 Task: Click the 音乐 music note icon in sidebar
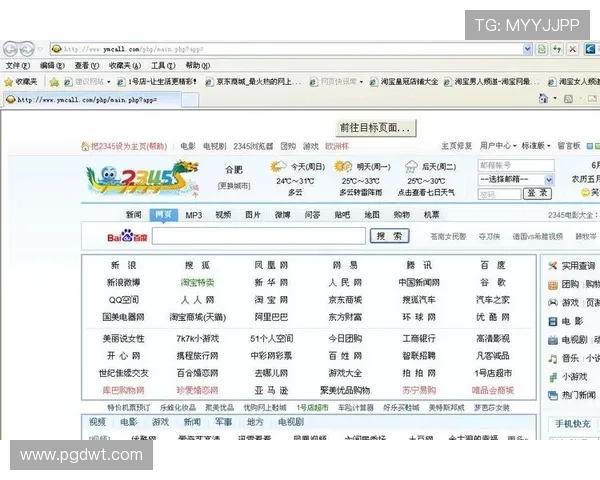553,358
